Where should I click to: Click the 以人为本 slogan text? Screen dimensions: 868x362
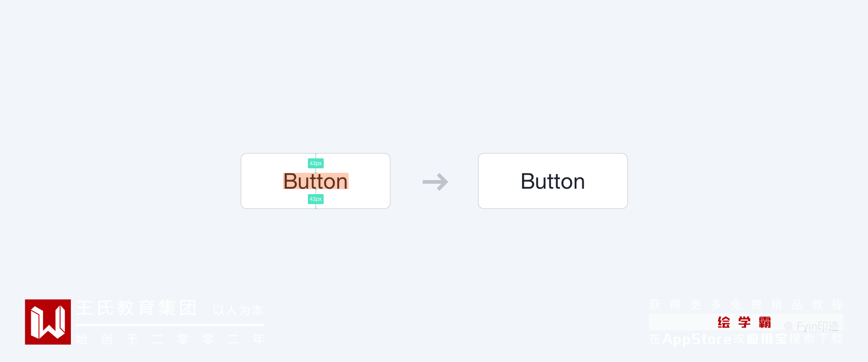click(x=238, y=310)
